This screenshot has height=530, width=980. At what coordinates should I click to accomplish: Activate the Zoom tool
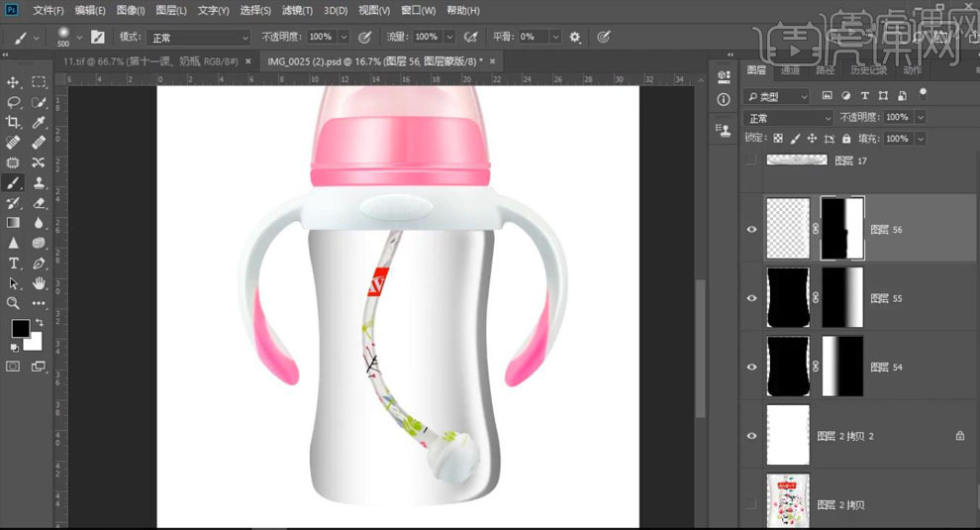tap(14, 303)
